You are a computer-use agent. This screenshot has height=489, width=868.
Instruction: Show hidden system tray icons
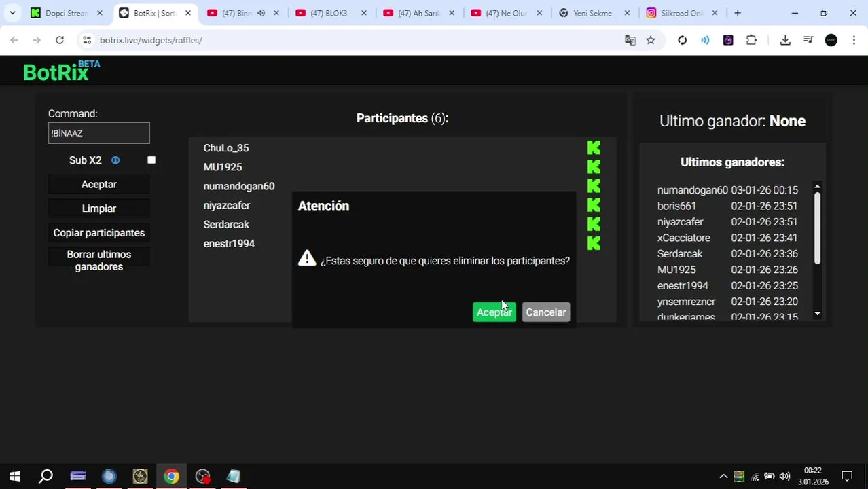tap(724, 477)
